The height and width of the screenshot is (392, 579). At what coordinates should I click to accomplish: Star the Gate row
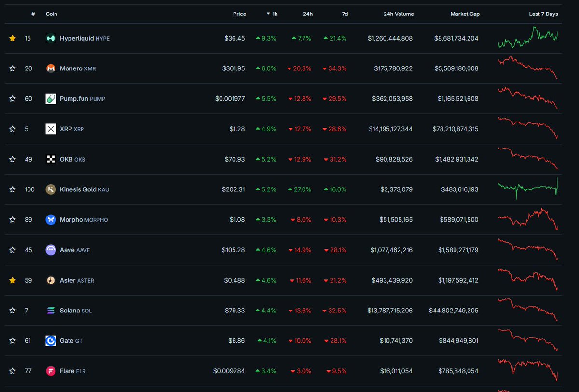coord(13,340)
